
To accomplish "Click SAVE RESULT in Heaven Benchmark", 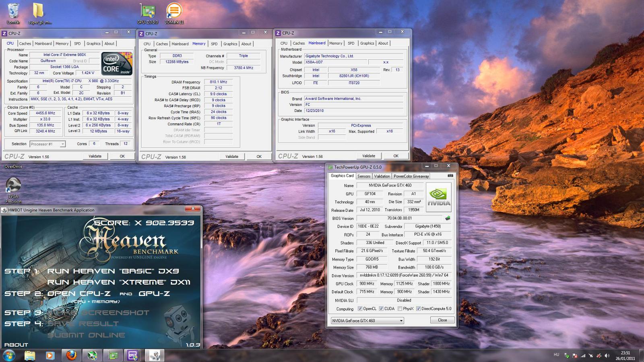I will pos(83,324).
